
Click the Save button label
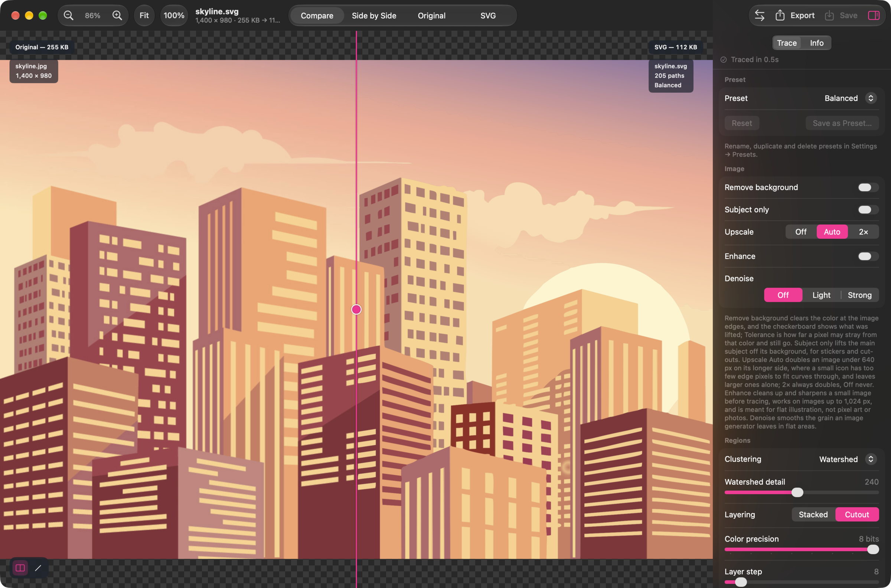tap(848, 15)
